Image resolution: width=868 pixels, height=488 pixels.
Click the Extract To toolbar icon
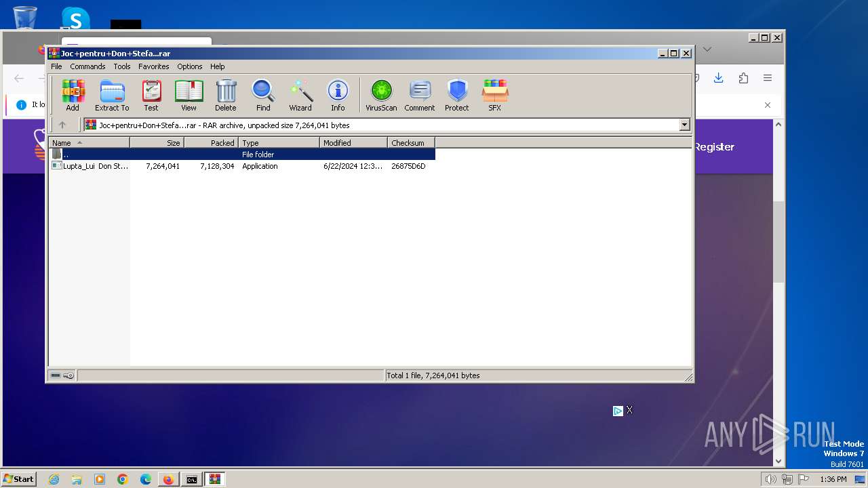[112, 95]
